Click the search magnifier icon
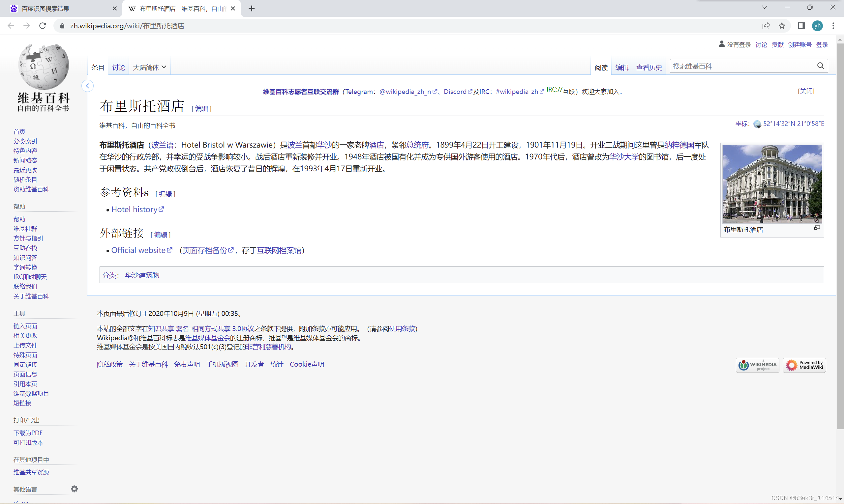844x504 pixels. coord(821,66)
